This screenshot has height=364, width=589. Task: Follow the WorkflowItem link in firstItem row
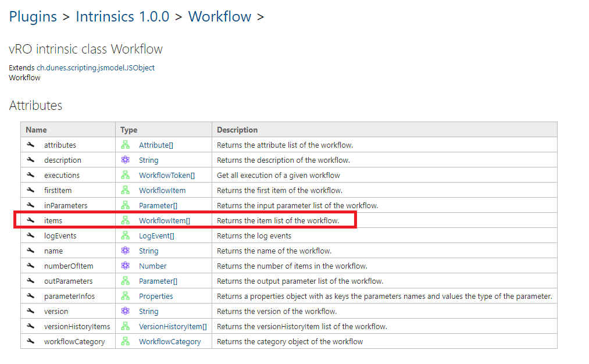tap(162, 191)
